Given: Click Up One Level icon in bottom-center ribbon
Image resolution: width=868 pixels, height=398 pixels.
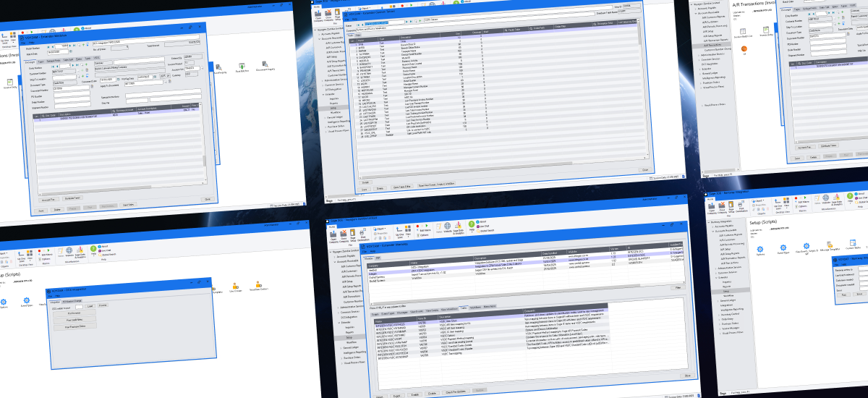Looking at the screenshot, I should (399, 229).
